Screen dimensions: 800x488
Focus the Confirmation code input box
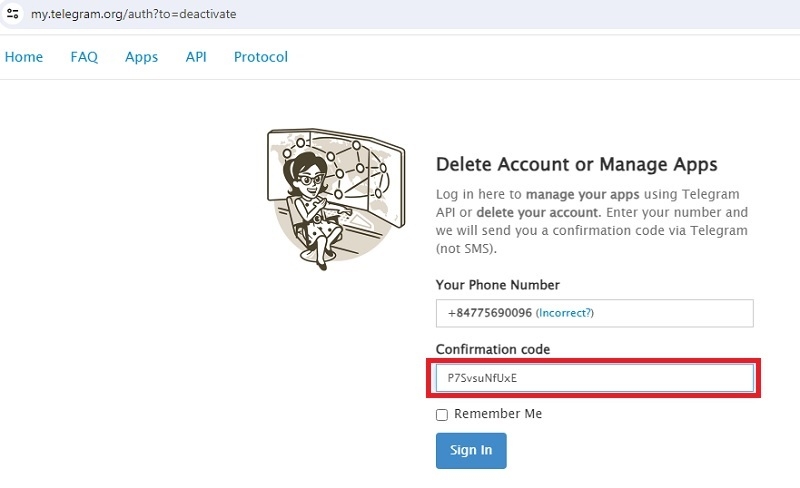pyautogui.click(x=594, y=378)
